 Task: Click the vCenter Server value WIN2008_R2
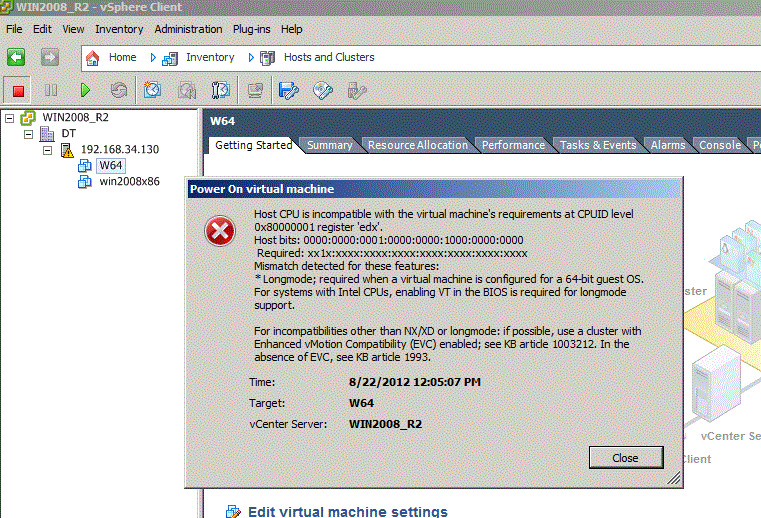[385, 424]
